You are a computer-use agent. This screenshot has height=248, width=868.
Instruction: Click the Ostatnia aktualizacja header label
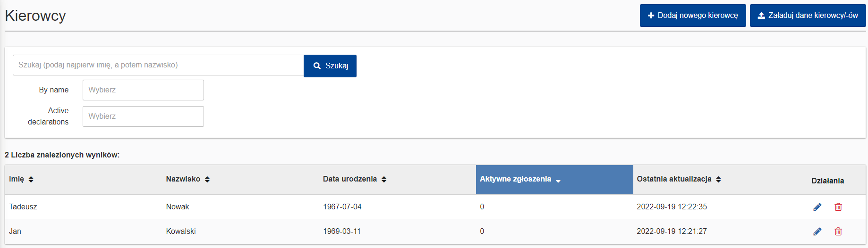point(674,179)
